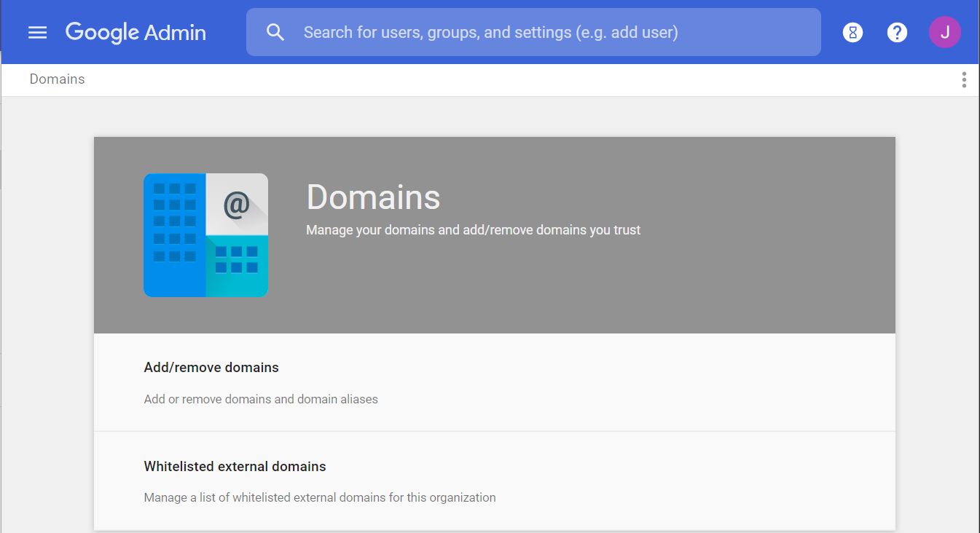This screenshot has width=980, height=533.
Task: Click the Domains breadcrumb
Action: click(57, 79)
